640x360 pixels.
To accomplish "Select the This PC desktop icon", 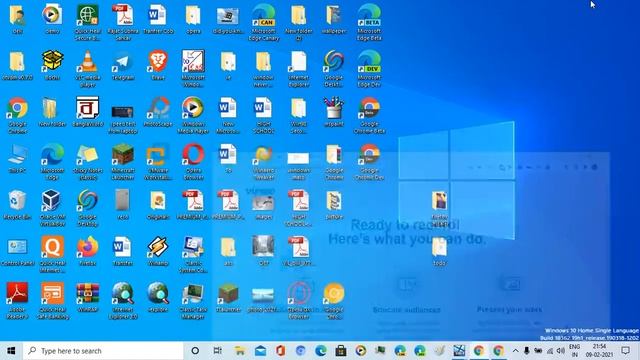I will 17,158.
